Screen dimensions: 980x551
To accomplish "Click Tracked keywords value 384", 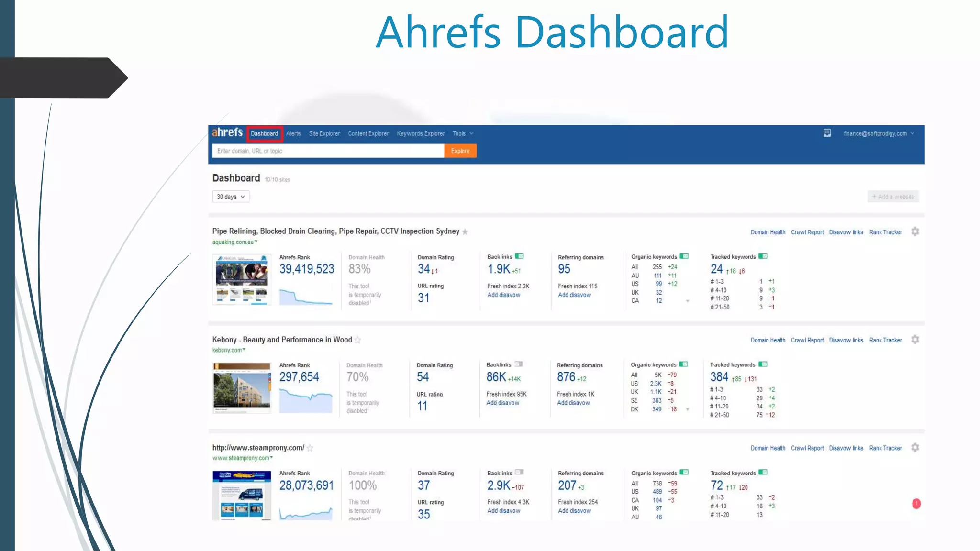I will (x=719, y=377).
